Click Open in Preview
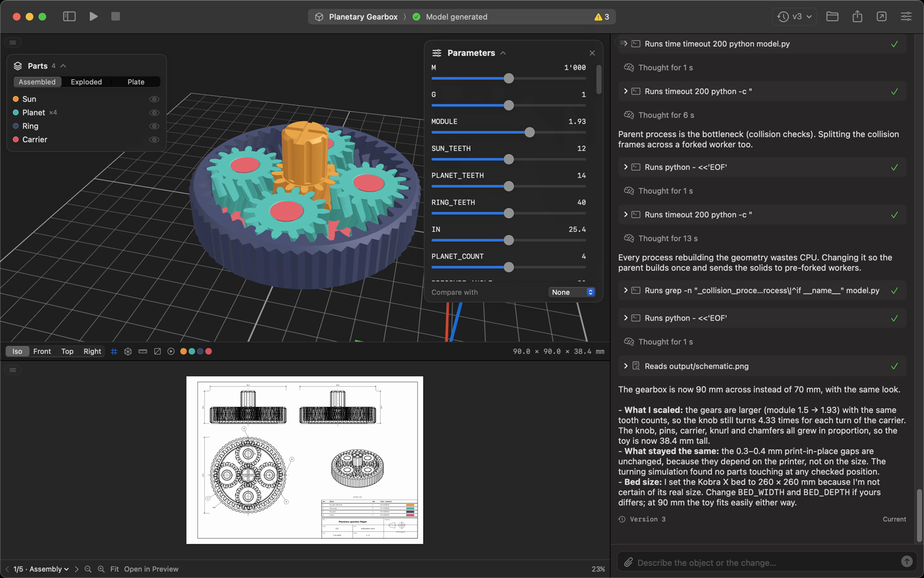 (x=151, y=569)
